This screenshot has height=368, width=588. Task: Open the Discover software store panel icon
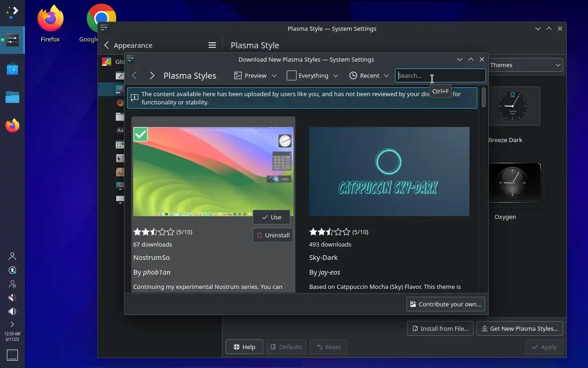12,69
